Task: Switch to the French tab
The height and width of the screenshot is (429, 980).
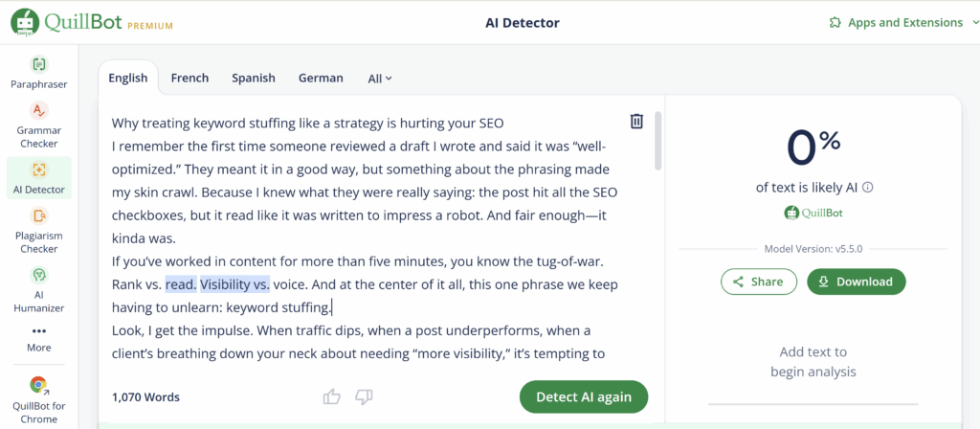Action: (189, 79)
